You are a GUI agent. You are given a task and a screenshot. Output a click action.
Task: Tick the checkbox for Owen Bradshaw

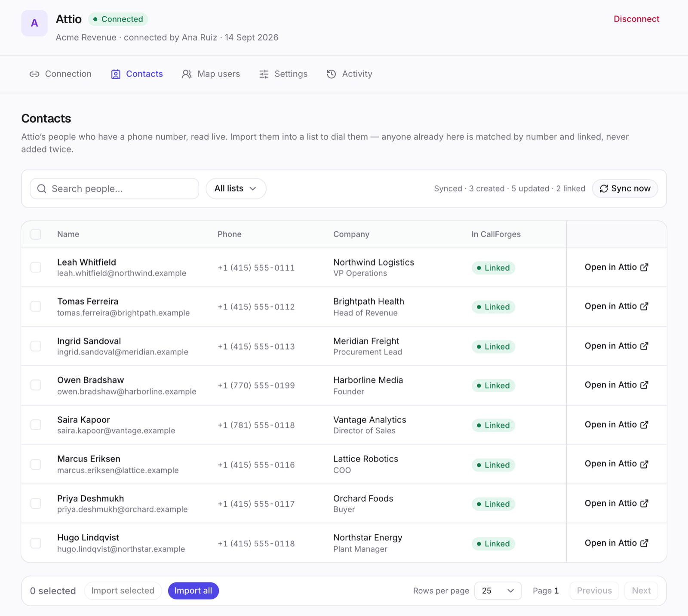36,385
